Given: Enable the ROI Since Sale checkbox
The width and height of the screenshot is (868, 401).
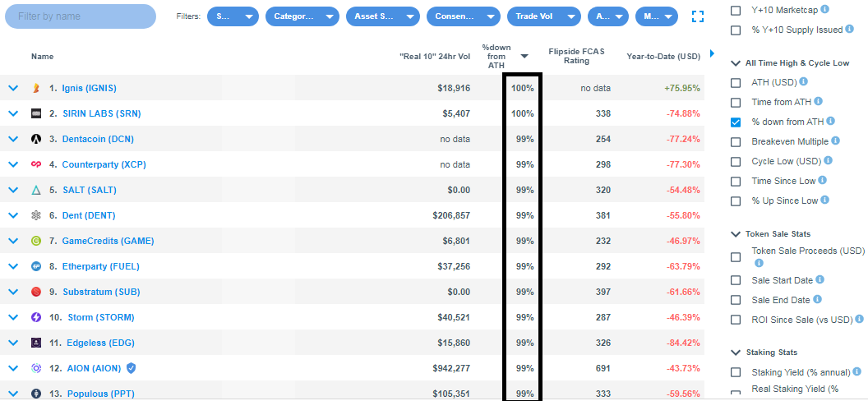Looking at the screenshot, I should [736, 320].
